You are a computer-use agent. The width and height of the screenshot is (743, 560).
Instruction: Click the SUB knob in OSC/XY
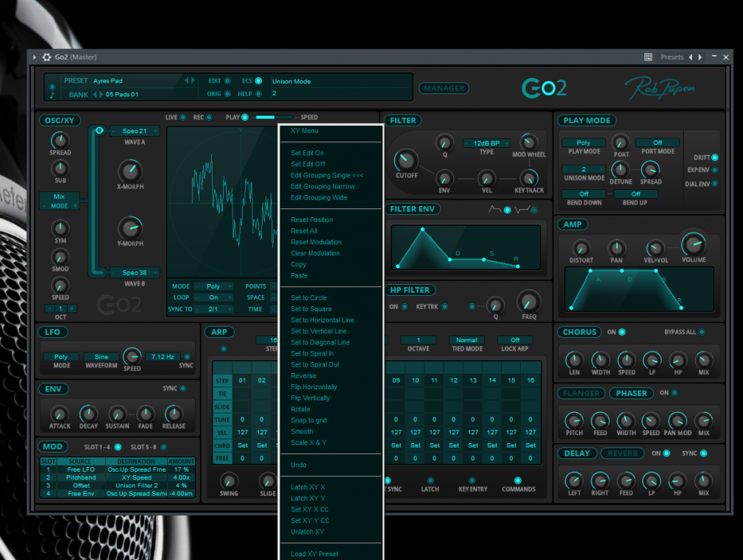coord(60,169)
